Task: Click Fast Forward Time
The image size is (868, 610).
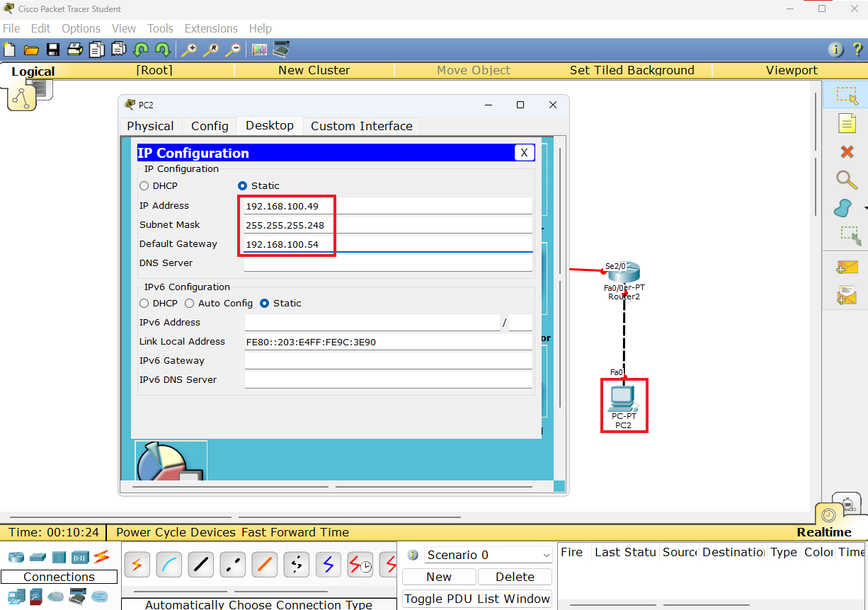Action: (295, 532)
